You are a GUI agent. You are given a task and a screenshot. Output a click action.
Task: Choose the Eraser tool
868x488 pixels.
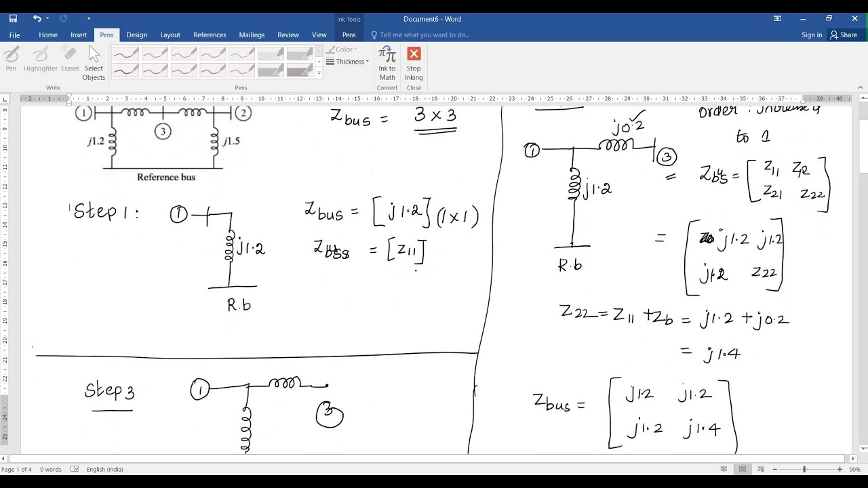tap(70, 59)
